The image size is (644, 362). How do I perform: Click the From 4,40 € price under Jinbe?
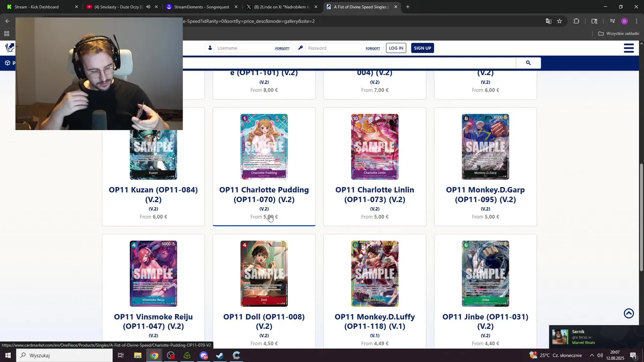(x=486, y=343)
